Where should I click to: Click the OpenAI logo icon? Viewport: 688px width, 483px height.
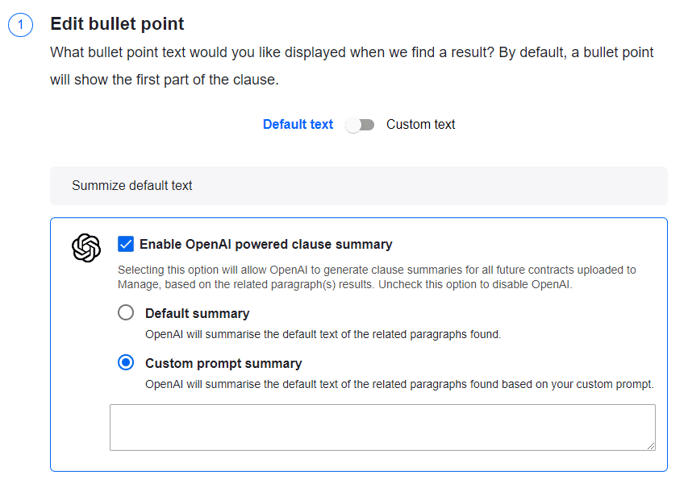pyautogui.click(x=87, y=248)
